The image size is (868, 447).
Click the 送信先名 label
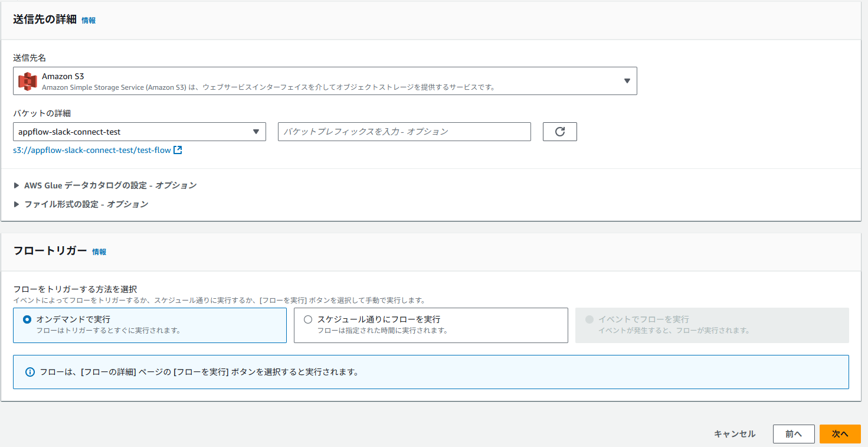[x=30, y=58]
